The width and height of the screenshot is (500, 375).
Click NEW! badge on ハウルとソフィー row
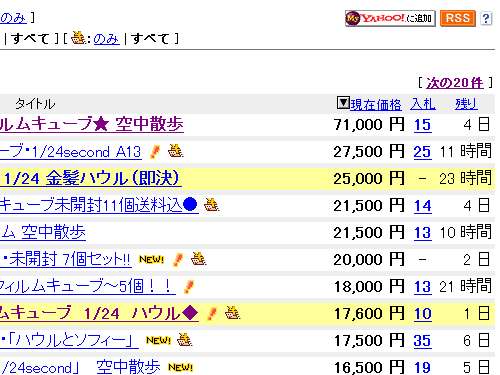click(159, 340)
